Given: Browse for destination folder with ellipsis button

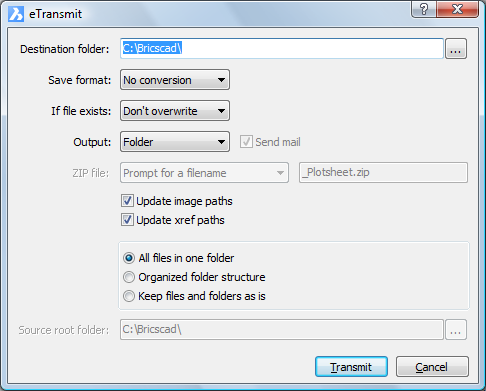Looking at the screenshot, I should coord(456,49).
